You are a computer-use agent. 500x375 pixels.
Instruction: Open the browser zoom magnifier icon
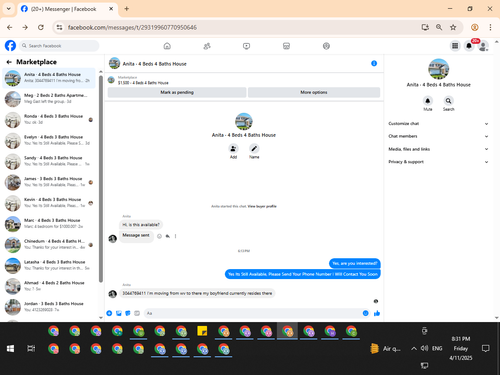pyautogui.click(x=439, y=27)
